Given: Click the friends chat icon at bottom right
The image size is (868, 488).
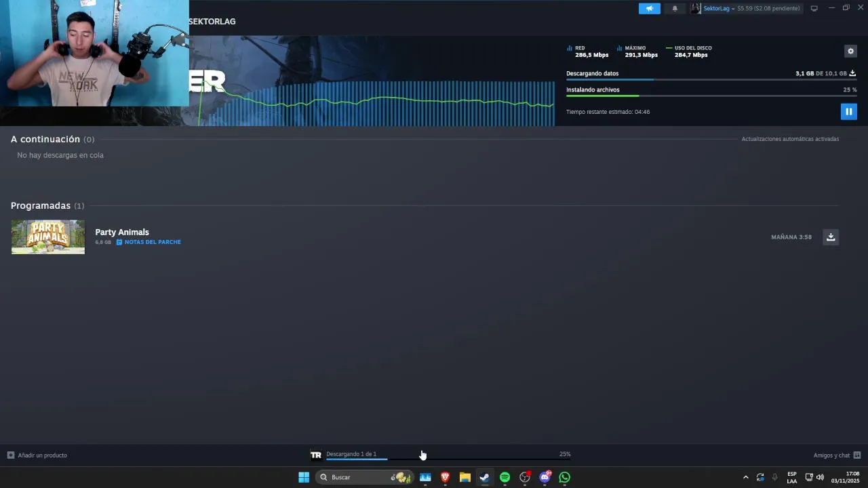Looking at the screenshot, I should pos(857,455).
